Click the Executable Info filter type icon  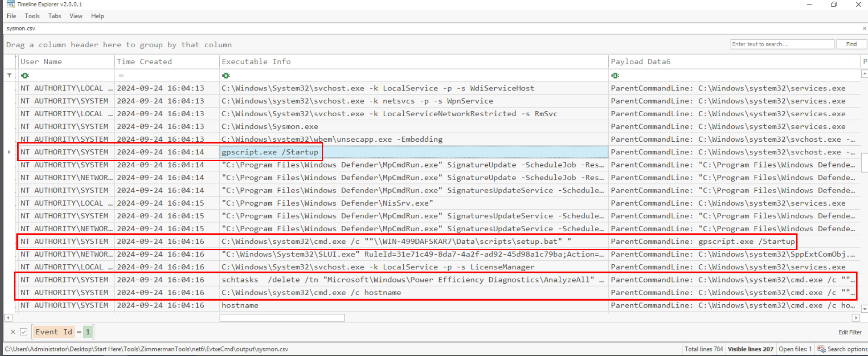point(226,75)
